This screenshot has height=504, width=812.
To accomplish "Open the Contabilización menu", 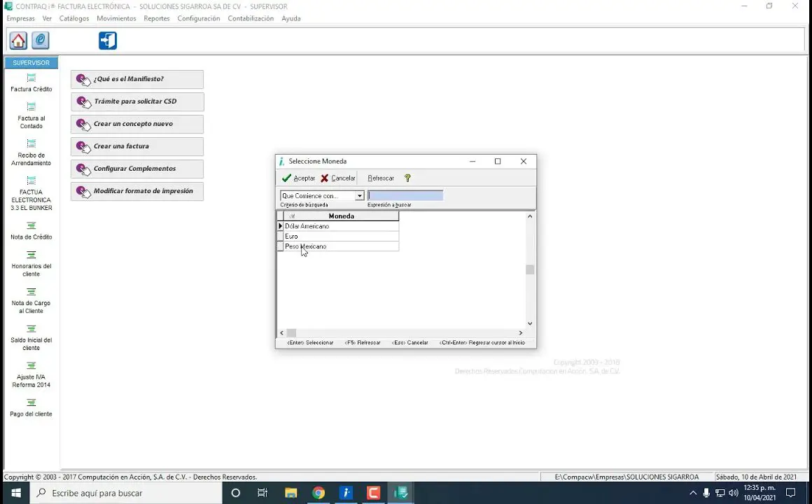I will [x=251, y=19].
